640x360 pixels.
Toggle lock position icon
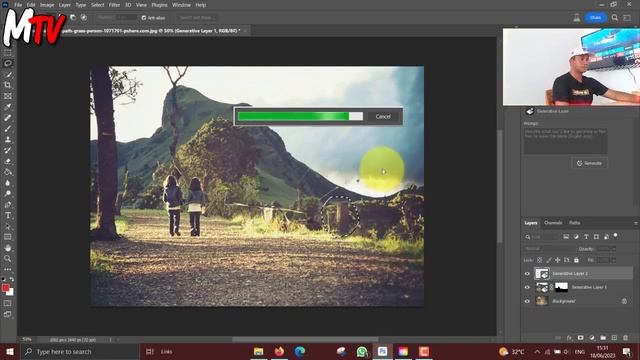coord(558,260)
